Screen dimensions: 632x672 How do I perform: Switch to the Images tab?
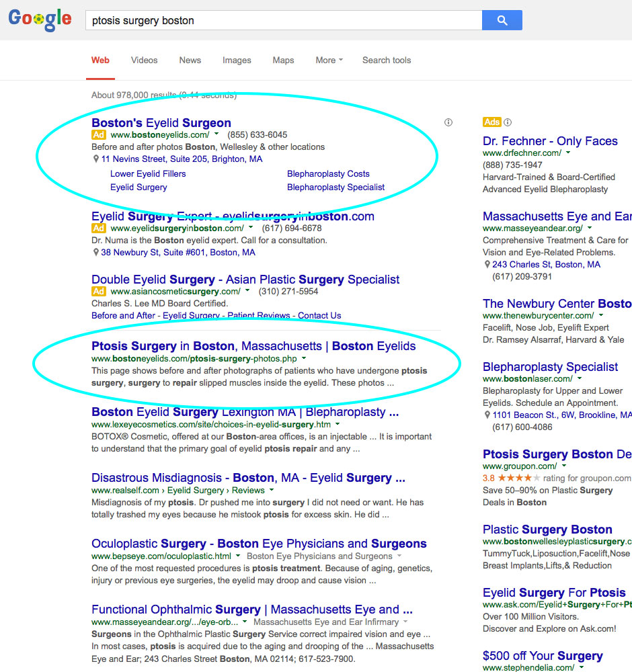pyautogui.click(x=237, y=60)
